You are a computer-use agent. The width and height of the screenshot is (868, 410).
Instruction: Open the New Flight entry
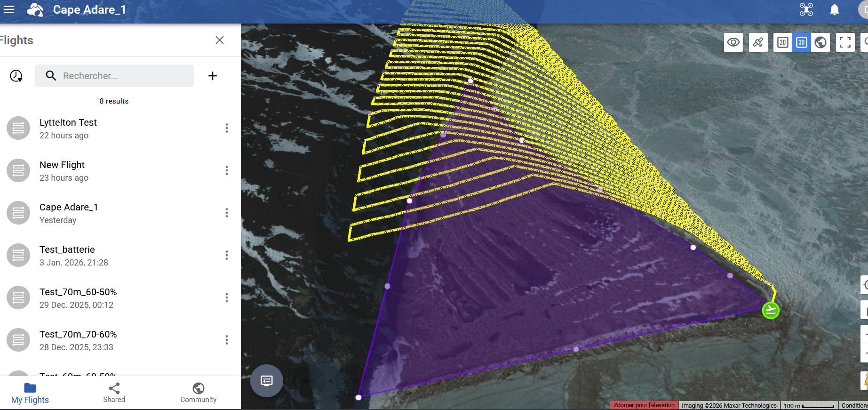click(62, 170)
